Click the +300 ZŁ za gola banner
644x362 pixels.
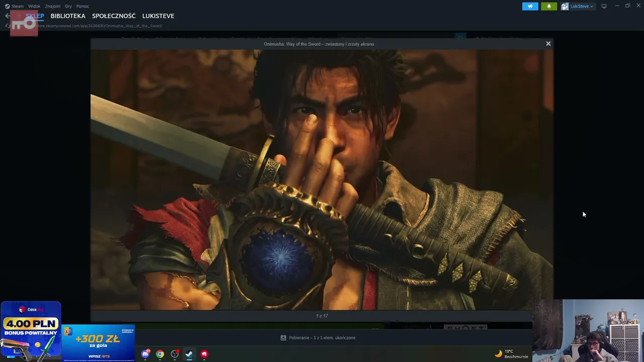[99, 343]
